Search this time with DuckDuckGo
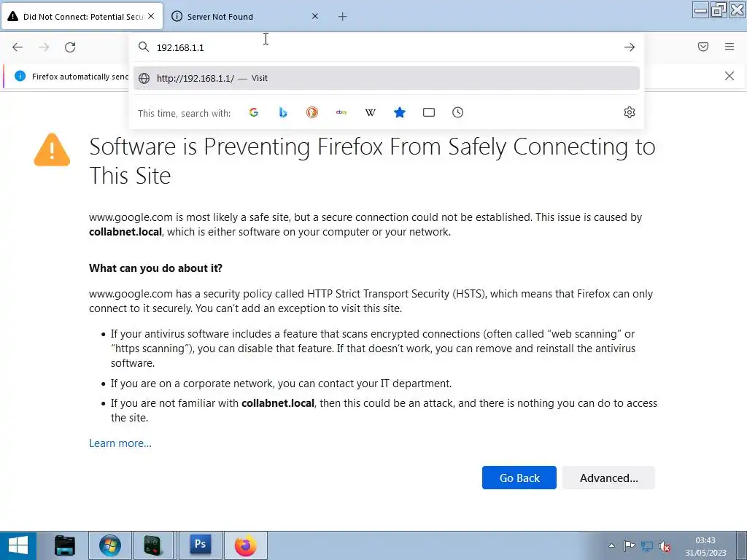747x560 pixels. pyautogui.click(x=312, y=112)
